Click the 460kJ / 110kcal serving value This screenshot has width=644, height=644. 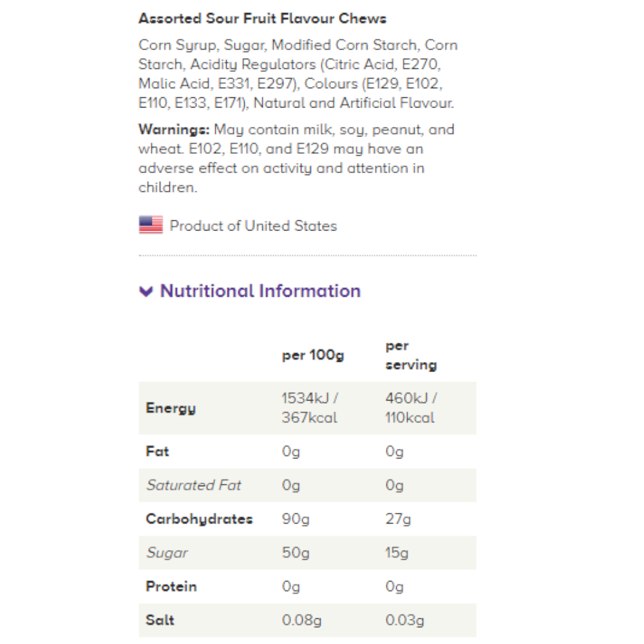[x=411, y=408]
